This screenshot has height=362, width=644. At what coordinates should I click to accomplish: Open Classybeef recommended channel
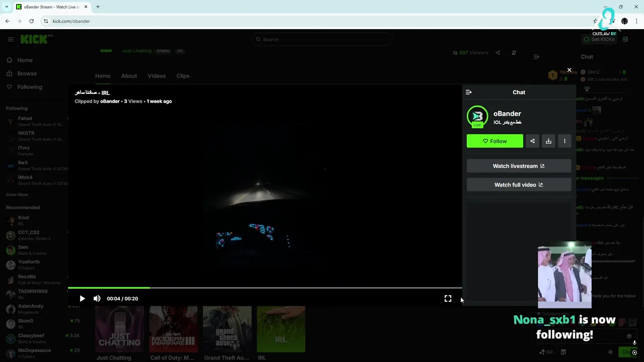35,338
